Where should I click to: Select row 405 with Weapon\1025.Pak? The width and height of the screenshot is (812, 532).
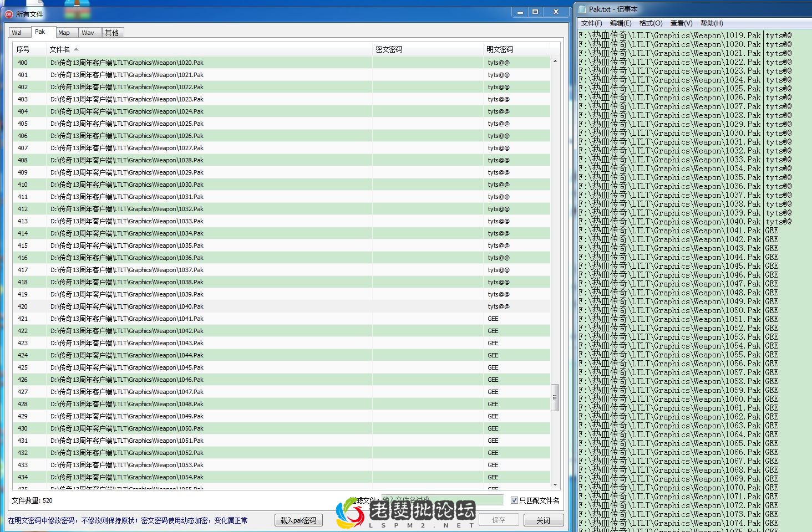click(x=282, y=124)
